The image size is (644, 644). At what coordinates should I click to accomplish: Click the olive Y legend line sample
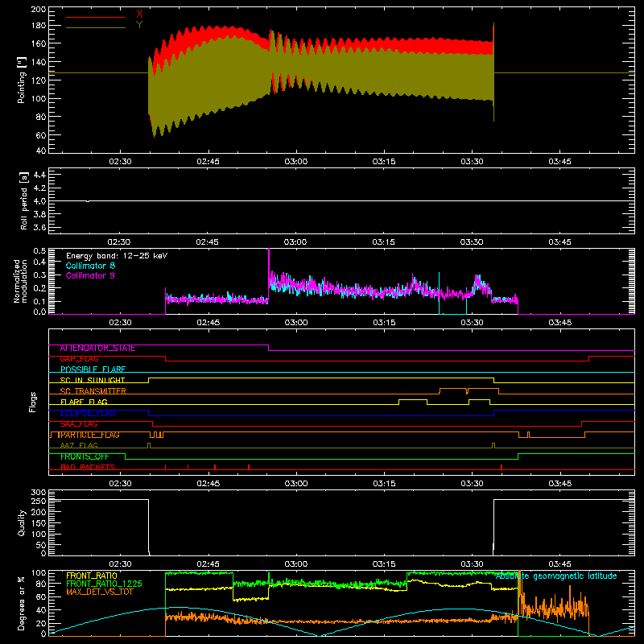tap(96, 27)
